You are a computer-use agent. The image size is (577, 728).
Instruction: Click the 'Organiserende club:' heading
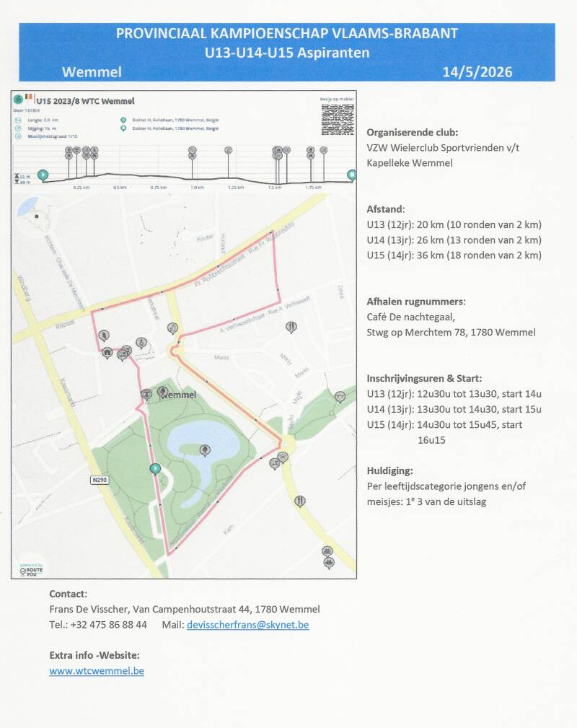pyautogui.click(x=413, y=132)
